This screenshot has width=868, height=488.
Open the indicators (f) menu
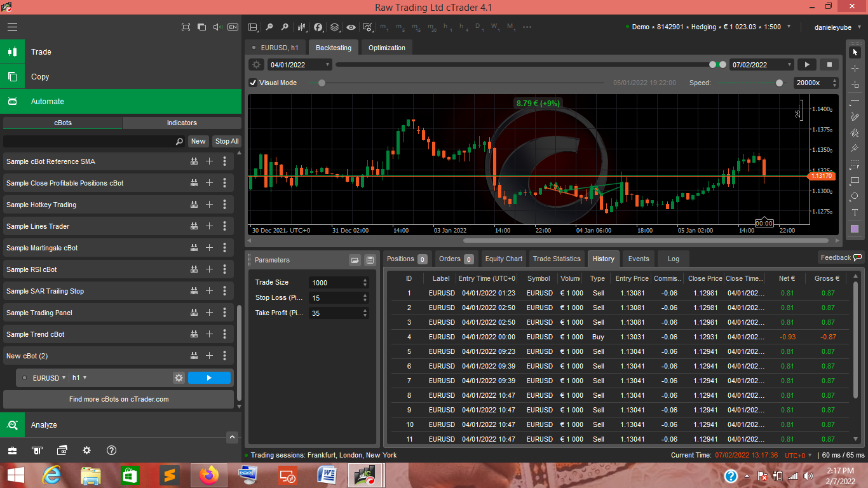(318, 27)
